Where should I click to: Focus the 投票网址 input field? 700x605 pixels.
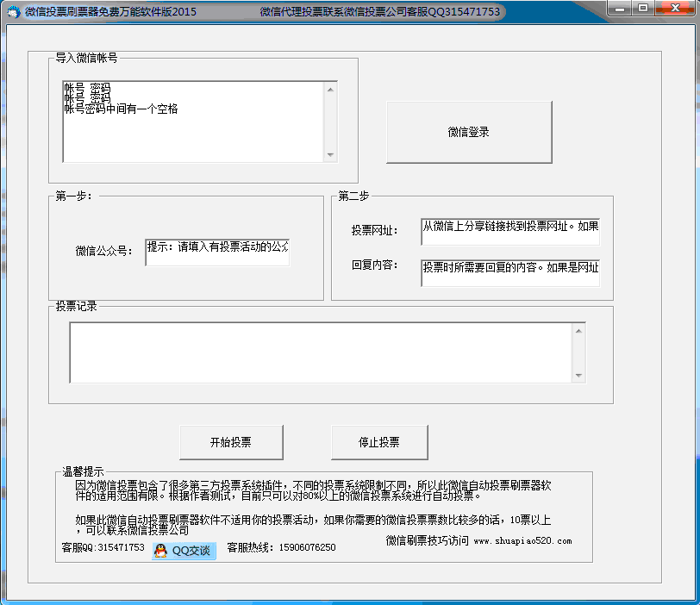pos(510,232)
